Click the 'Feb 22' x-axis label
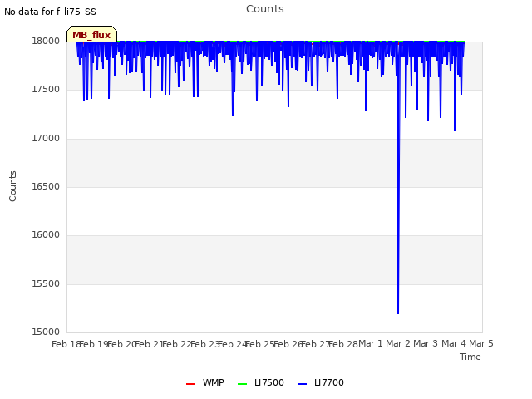532x399 pixels. [x=177, y=344]
